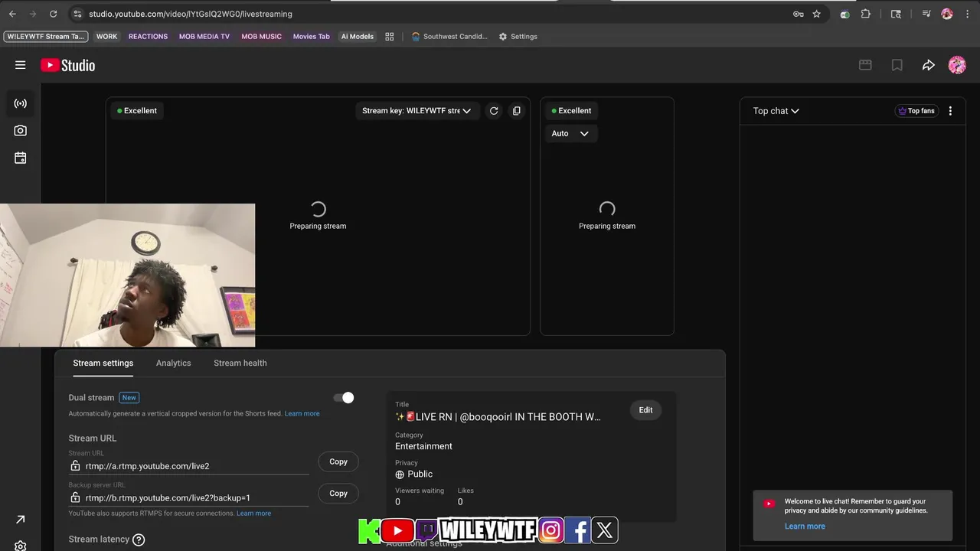980x551 pixels.
Task: Click lock icon beside Backup server URL
Action: click(75, 497)
